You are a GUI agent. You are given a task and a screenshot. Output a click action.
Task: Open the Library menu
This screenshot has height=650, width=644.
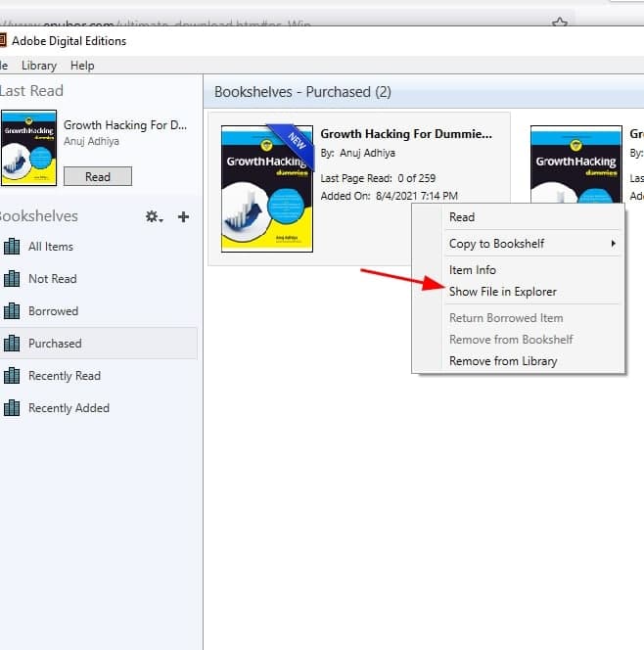click(x=39, y=66)
